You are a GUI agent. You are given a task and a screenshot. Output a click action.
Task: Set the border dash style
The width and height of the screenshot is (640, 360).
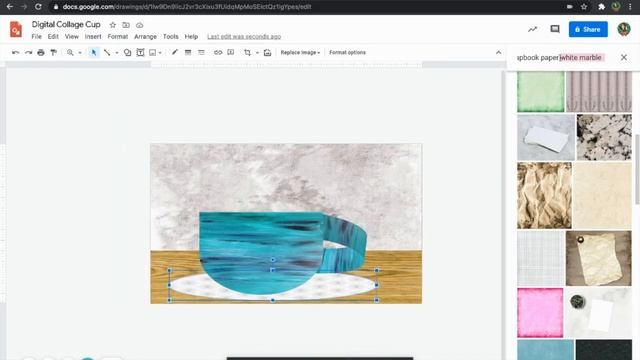click(201, 53)
